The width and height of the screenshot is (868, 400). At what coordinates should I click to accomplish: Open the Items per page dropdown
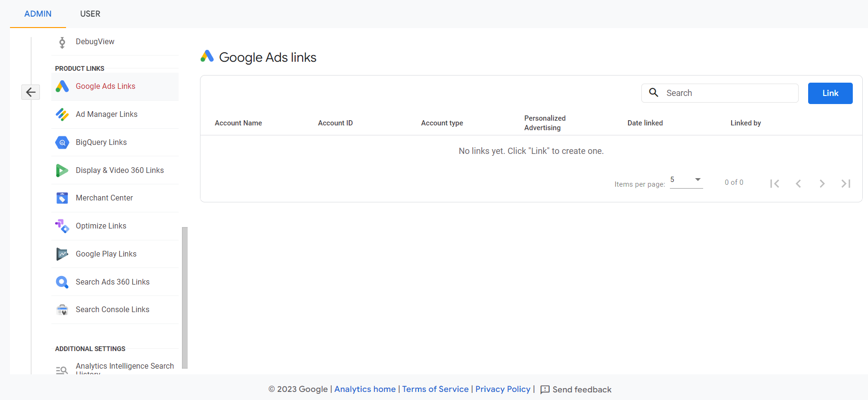687,181
